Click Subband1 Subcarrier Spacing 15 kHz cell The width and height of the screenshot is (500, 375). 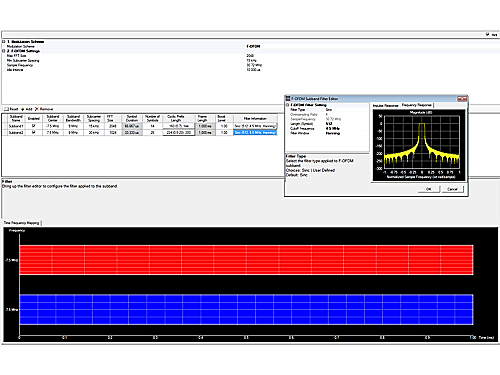[94, 126]
